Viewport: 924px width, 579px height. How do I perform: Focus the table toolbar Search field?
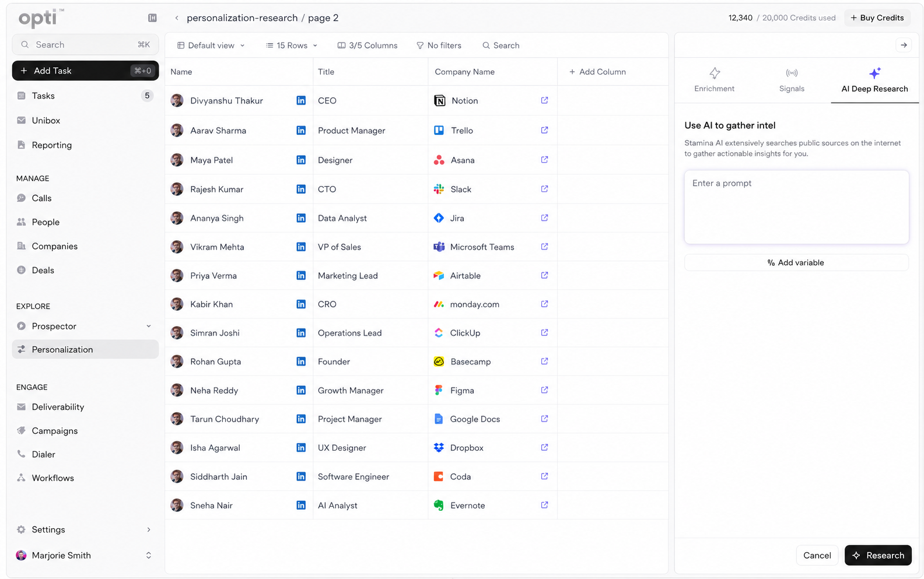501,45
